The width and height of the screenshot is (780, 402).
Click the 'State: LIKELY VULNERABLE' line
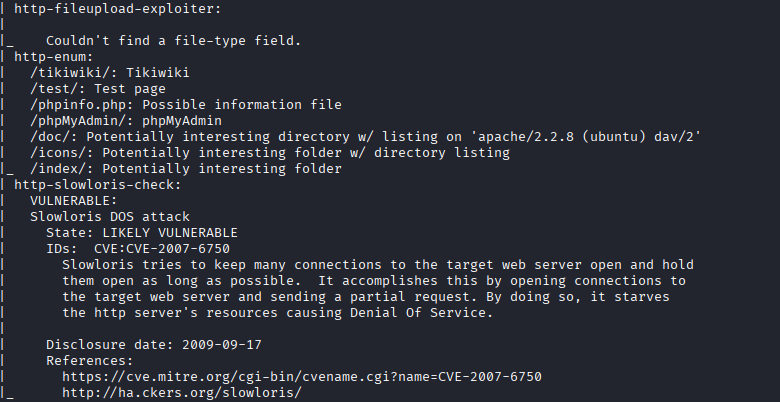pos(142,232)
